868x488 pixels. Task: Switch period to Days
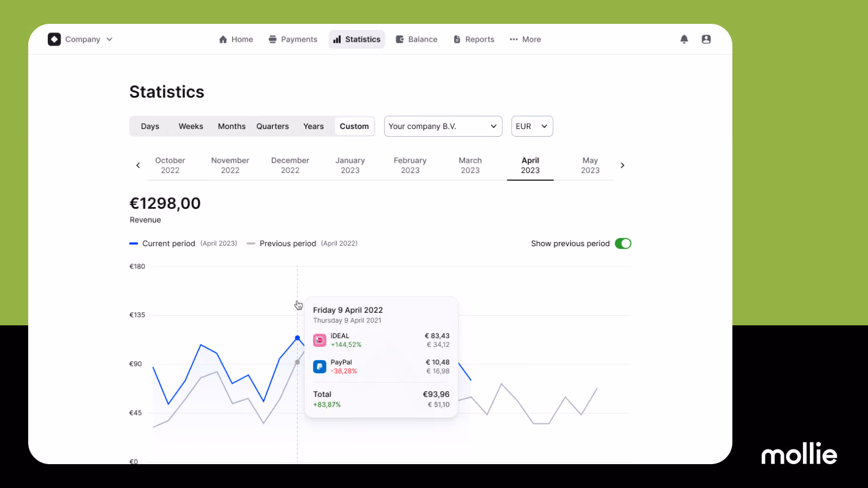150,126
